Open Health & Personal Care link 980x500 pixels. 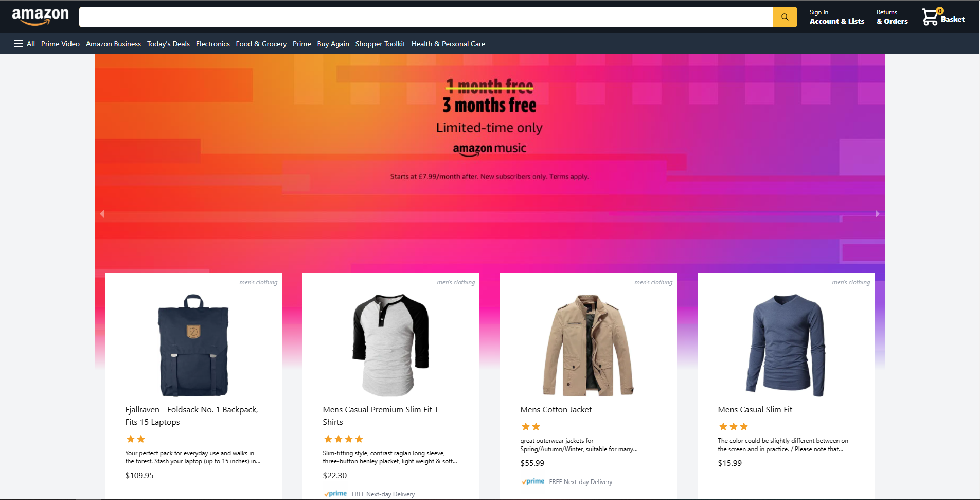point(448,44)
